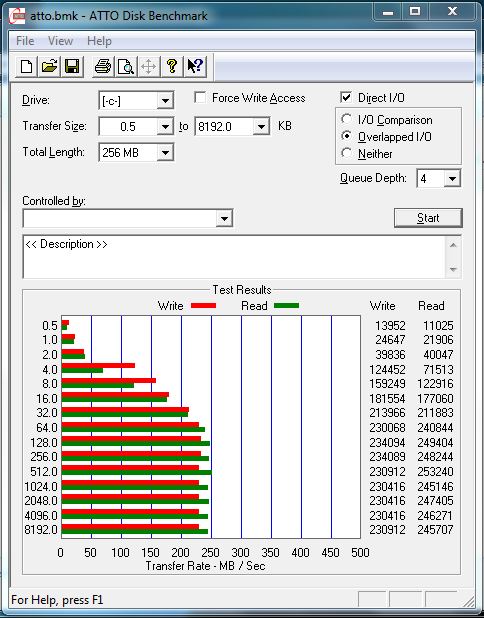Click the 4.0 KB red write bar
This screenshot has width=484, height=618.
tap(98, 365)
